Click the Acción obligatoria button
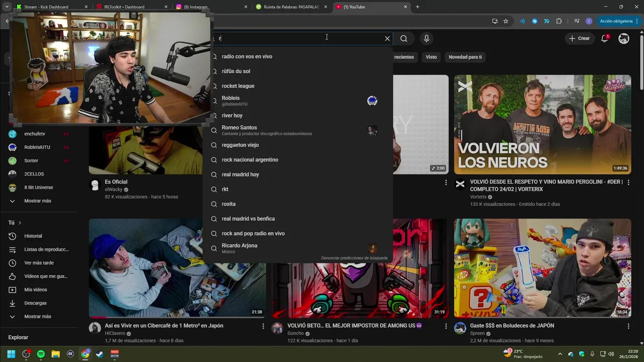The width and height of the screenshot is (644, 362). 616,21
